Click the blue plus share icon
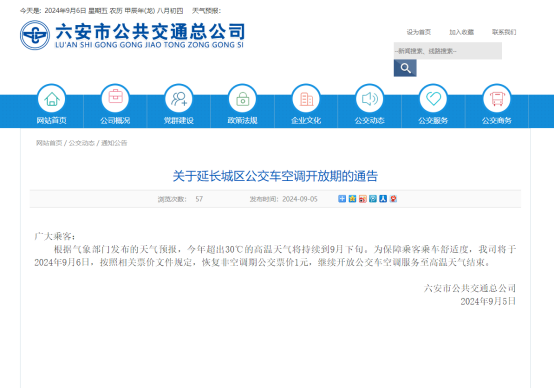 (x=342, y=199)
